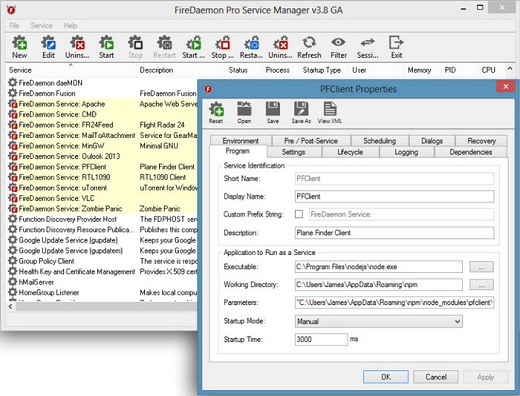The width and height of the screenshot is (520, 396).
Task: Click the greyed Apply button
Action: coord(485,377)
